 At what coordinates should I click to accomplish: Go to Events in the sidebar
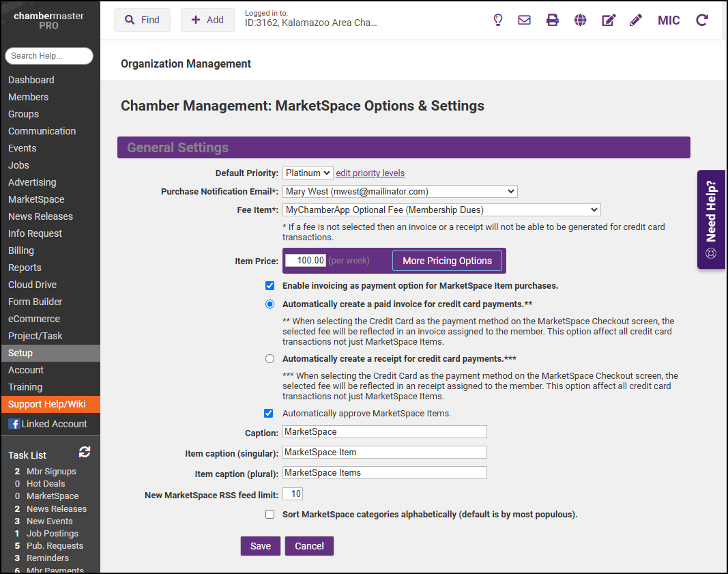[x=23, y=148]
